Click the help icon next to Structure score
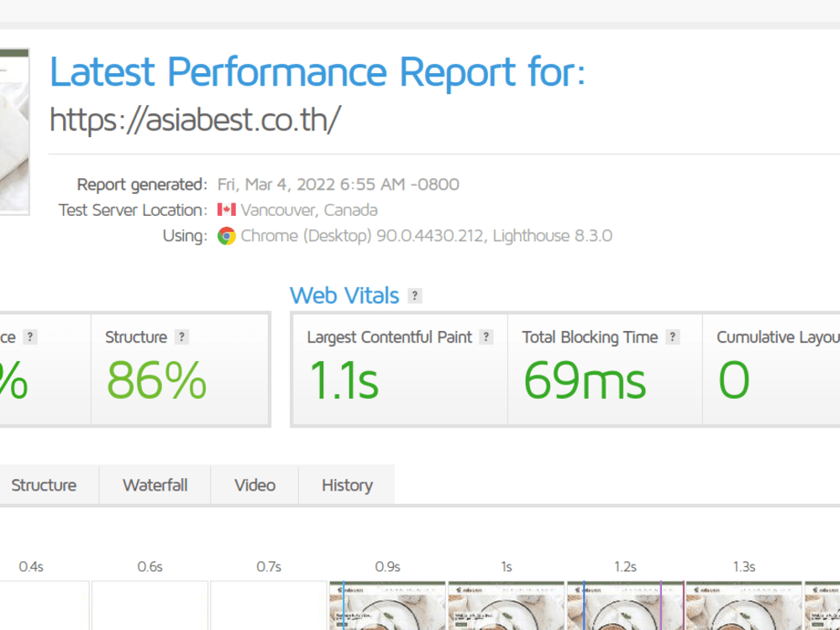This screenshot has width=840, height=630. coord(181,337)
